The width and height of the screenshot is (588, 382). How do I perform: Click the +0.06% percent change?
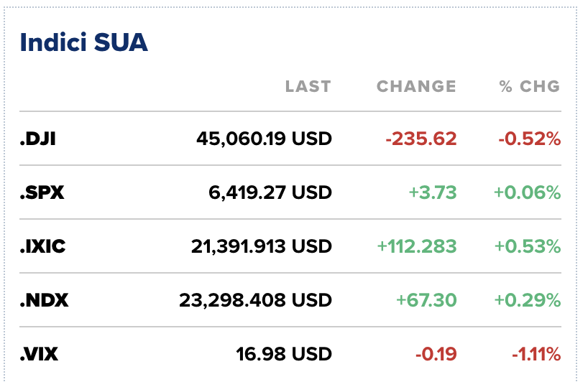(x=528, y=192)
